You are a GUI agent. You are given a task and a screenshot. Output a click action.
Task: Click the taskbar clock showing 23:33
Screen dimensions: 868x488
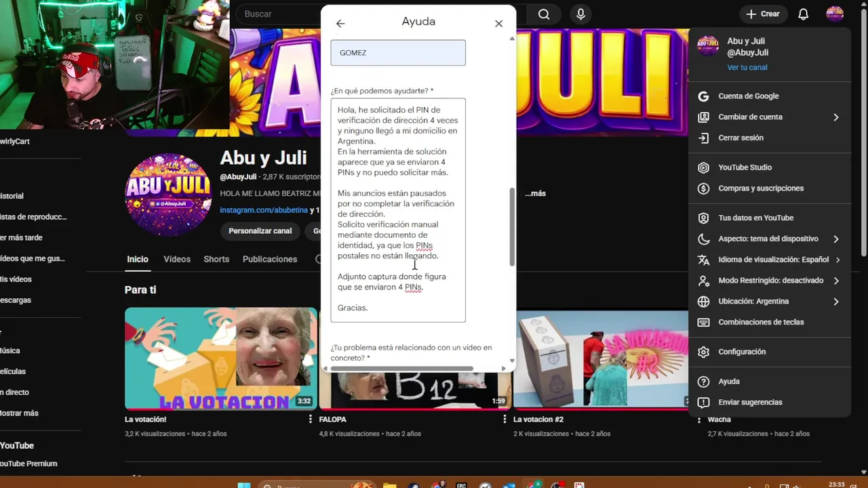(836, 485)
